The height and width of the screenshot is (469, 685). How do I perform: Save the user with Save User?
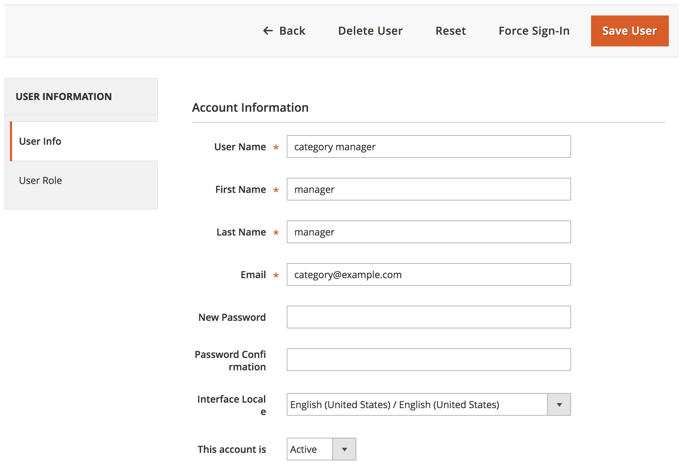tap(629, 31)
